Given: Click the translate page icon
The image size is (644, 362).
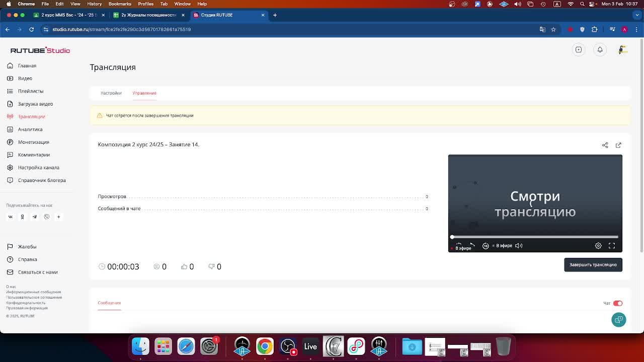Looking at the screenshot, I should (x=542, y=29).
